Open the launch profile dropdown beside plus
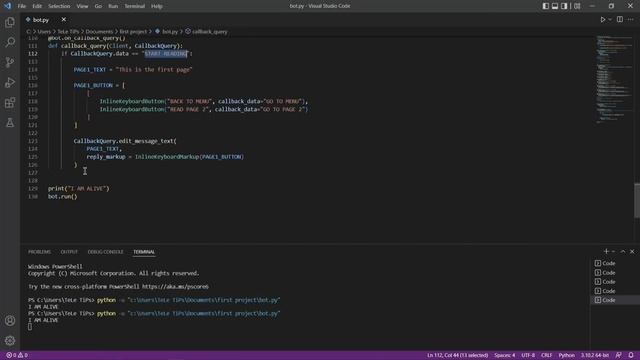This screenshot has width=640, height=360. tap(613, 251)
